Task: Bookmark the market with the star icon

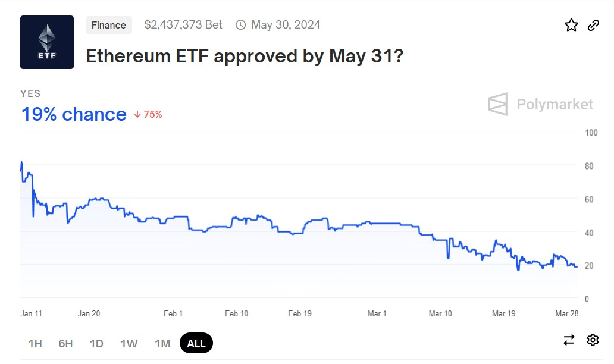Action: coord(571,25)
